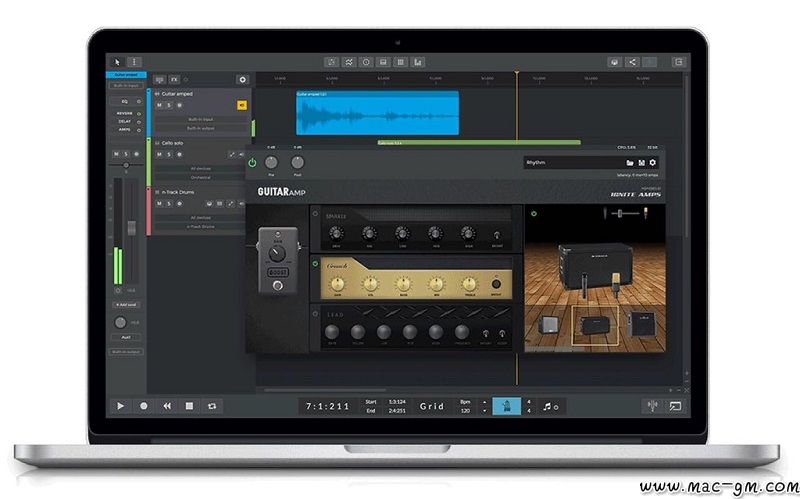Toggle the Guitar Amp green power button
This screenshot has height=499, width=800.
(x=252, y=163)
